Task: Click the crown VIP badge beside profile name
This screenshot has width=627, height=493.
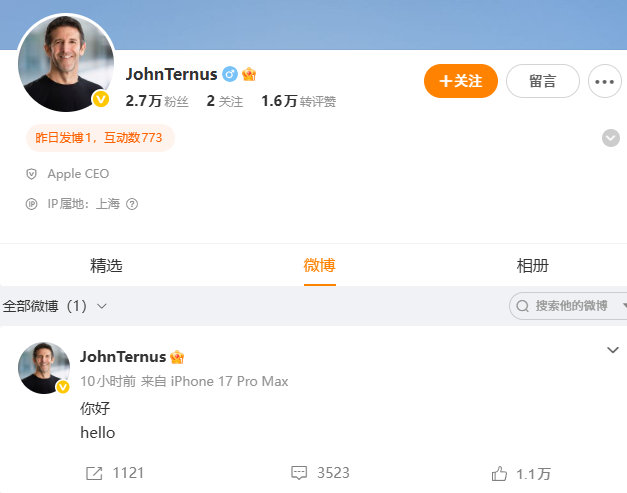Action: click(249, 74)
